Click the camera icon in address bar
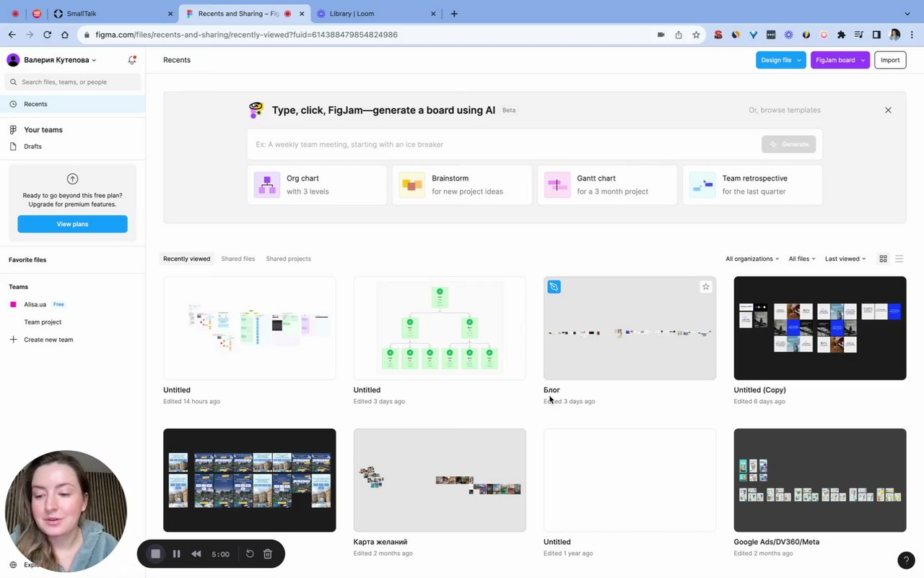 [x=661, y=35]
